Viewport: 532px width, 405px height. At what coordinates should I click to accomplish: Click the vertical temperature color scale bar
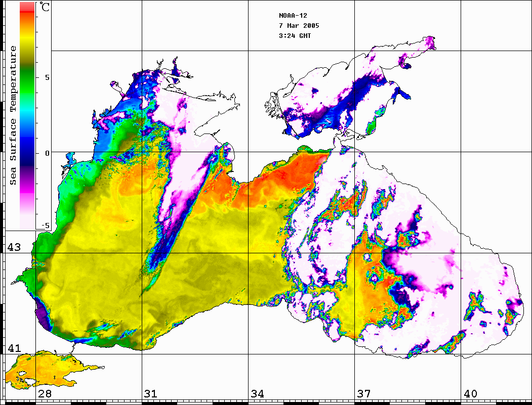pos(27,116)
